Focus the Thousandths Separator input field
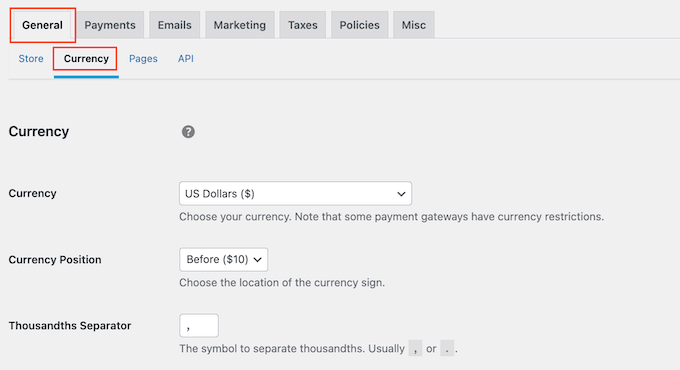 coord(199,326)
